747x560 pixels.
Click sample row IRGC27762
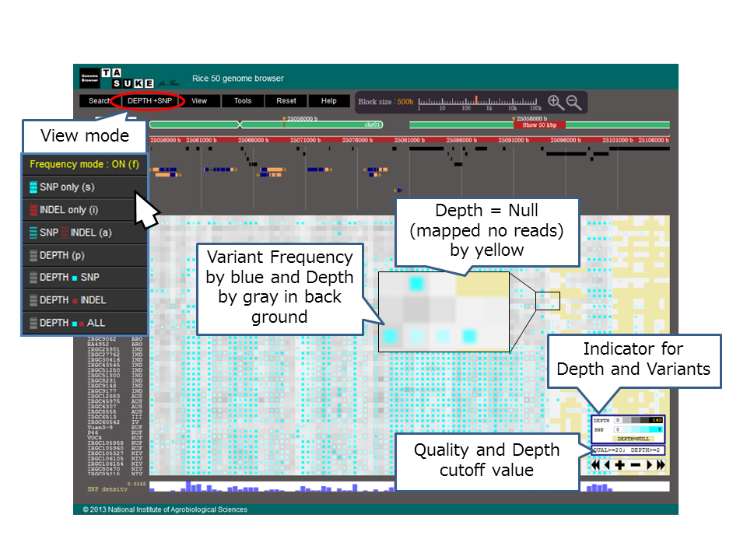115,355
